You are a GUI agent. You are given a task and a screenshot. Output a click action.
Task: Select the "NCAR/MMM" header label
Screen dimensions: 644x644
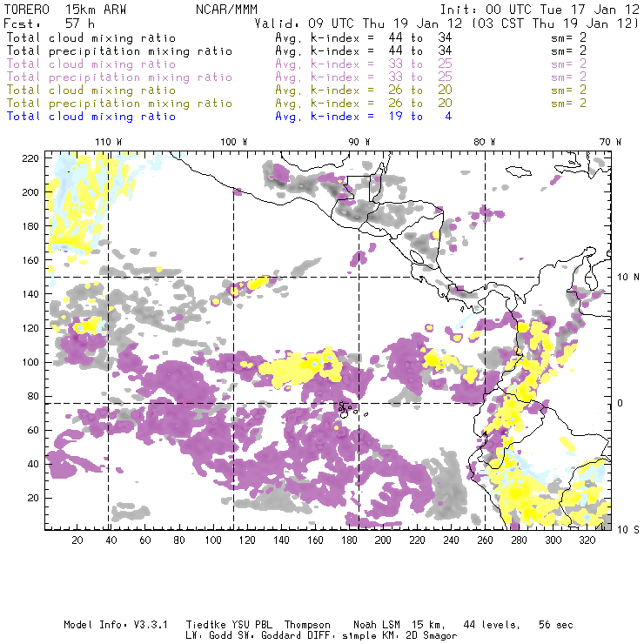pyautogui.click(x=227, y=10)
